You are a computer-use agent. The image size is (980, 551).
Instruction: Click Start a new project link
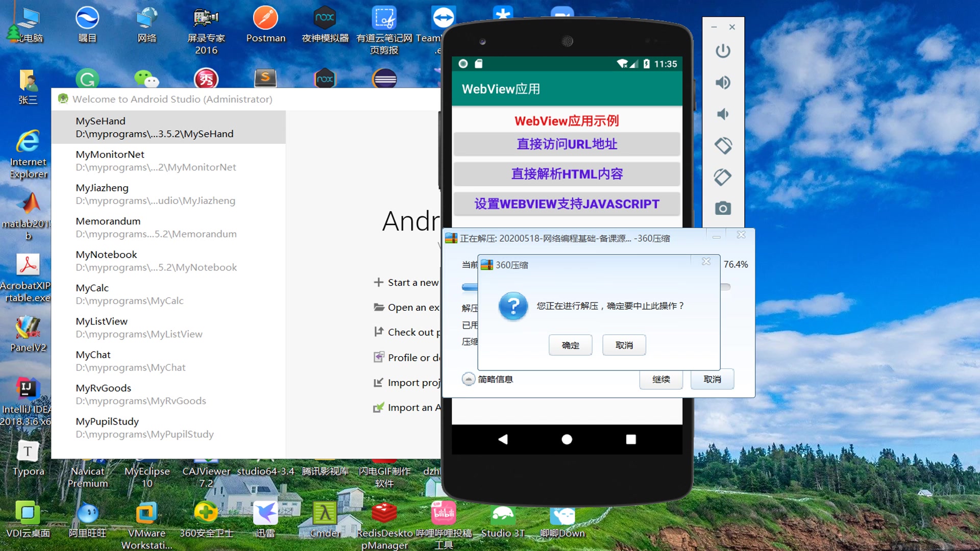412,282
